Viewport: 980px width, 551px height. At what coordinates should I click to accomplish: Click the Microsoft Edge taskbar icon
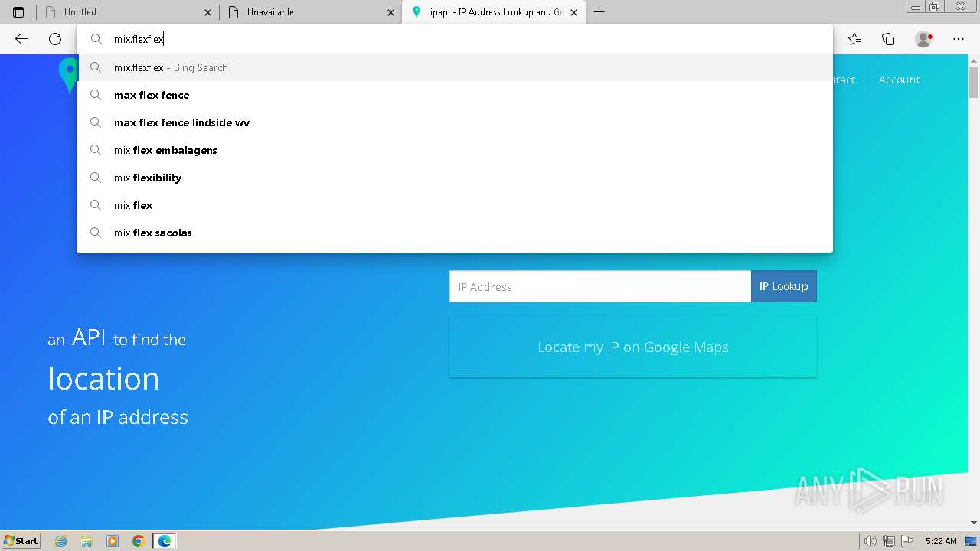(x=165, y=541)
